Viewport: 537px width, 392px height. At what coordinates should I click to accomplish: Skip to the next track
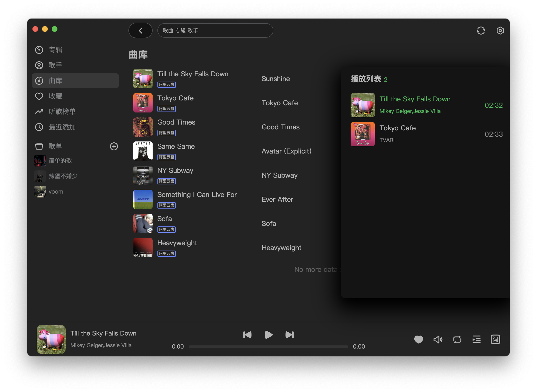coord(290,335)
